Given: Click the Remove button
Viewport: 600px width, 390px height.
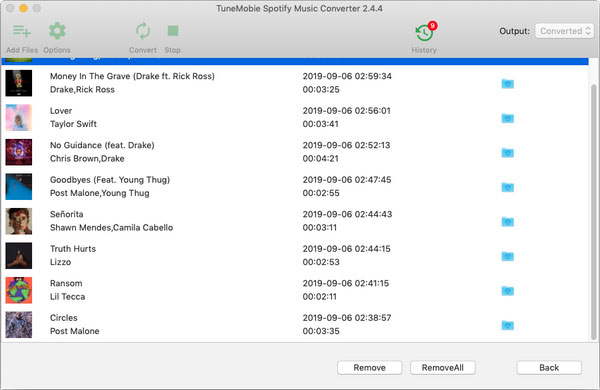Looking at the screenshot, I should coord(369,368).
